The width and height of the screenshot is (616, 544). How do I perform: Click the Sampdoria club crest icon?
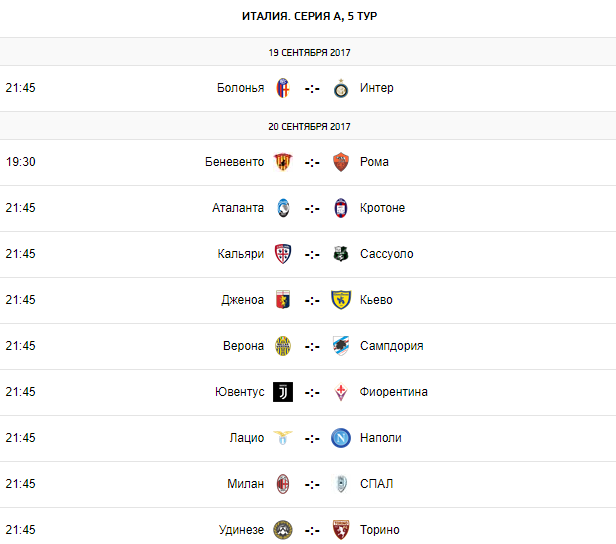341,346
